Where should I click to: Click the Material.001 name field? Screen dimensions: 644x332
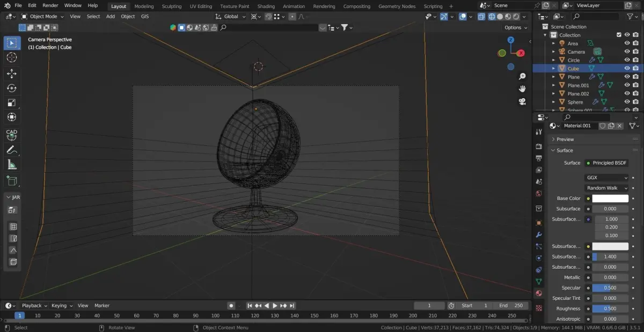click(x=580, y=126)
